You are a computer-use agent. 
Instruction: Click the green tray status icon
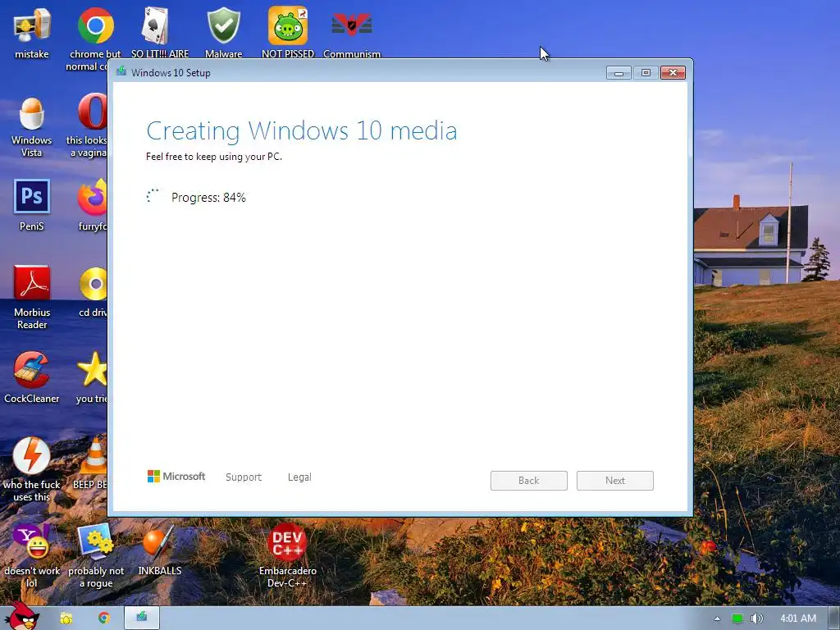737,619
